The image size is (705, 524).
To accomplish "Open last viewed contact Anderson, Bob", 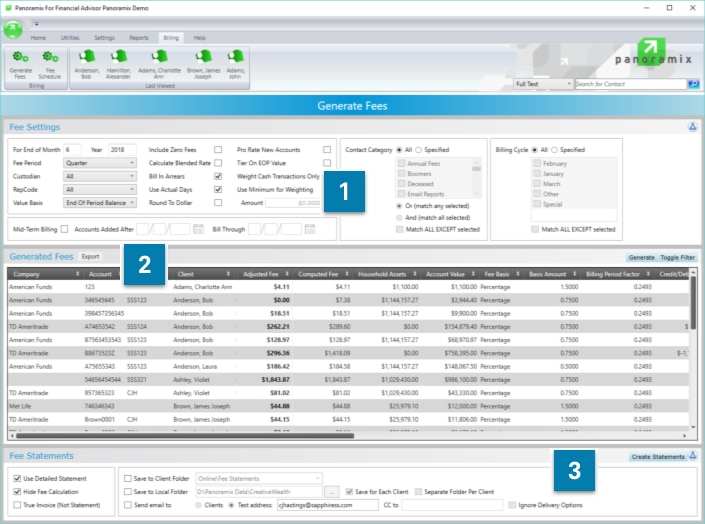I will pos(86,65).
